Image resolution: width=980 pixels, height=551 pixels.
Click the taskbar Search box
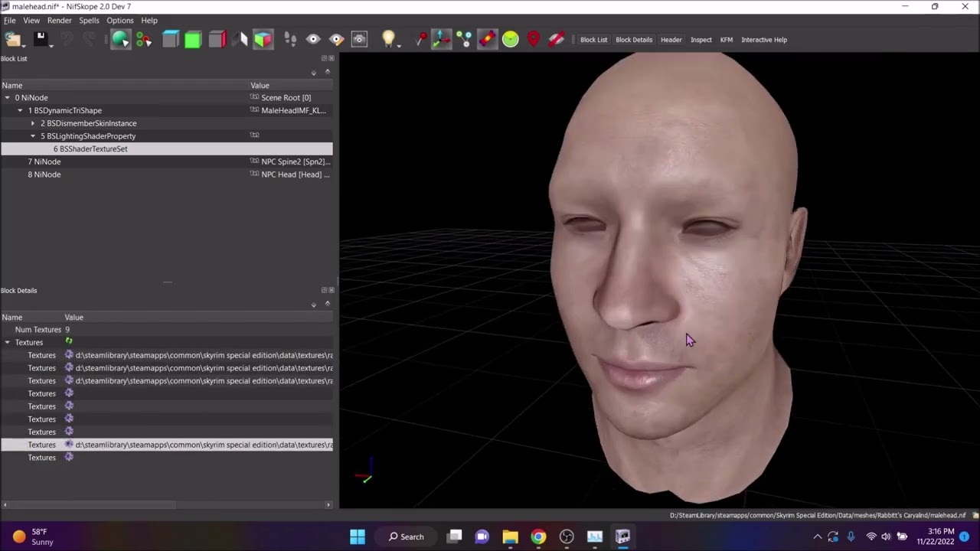click(406, 536)
